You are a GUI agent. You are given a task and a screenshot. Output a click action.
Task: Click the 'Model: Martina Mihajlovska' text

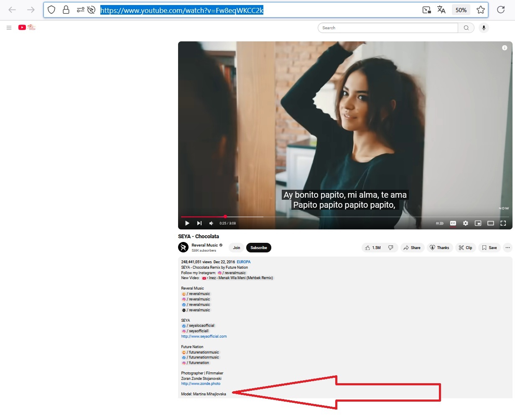204,394
